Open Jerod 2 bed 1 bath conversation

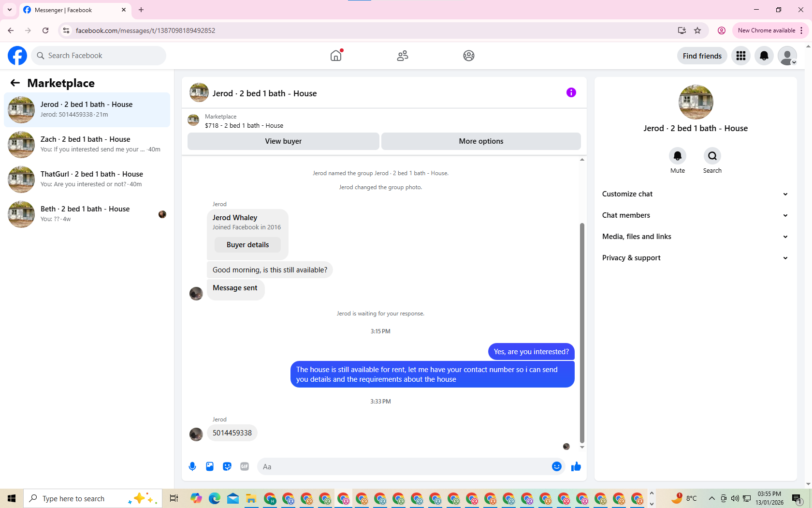coord(87,110)
